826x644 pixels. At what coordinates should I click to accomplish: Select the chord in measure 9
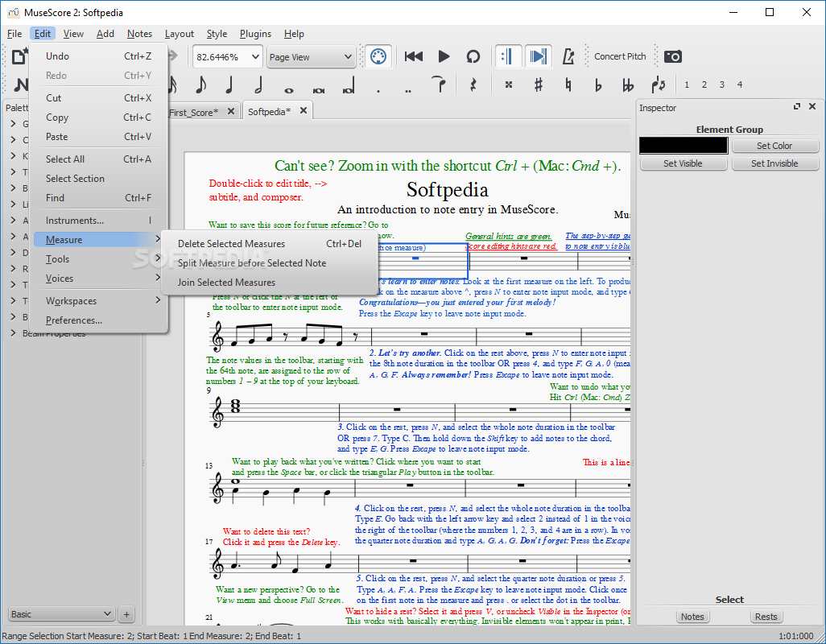(x=235, y=406)
